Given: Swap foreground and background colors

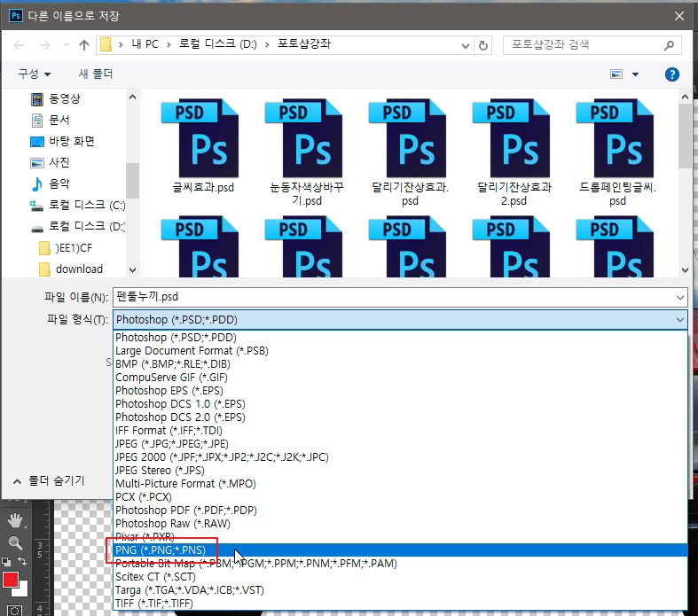Looking at the screenshot, I should 22,561.
